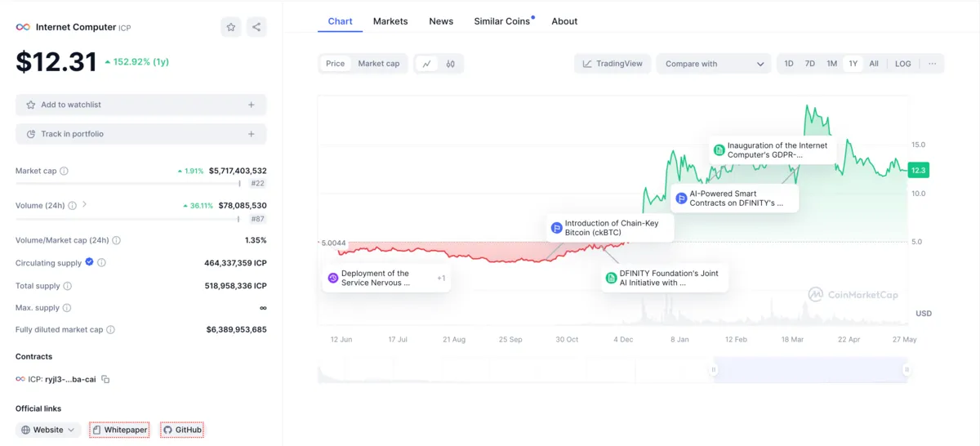The width and height of the screenshot is (980, 446).
Task: Click the GDPR inauguration event icon
Action: 719,149
